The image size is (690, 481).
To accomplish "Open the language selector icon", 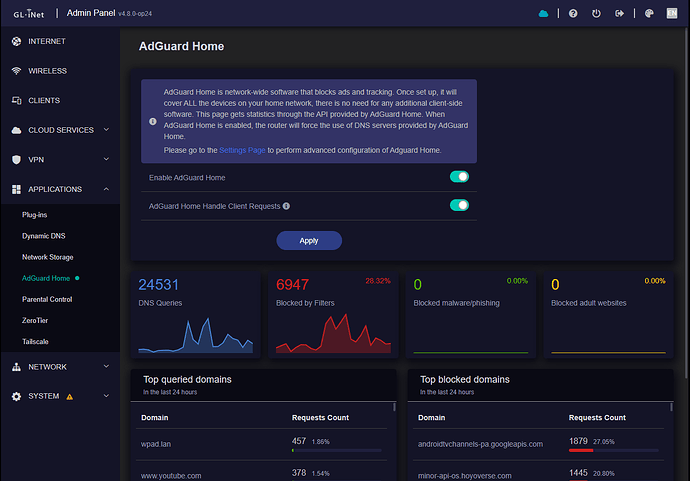I will (x=672, y=14).
